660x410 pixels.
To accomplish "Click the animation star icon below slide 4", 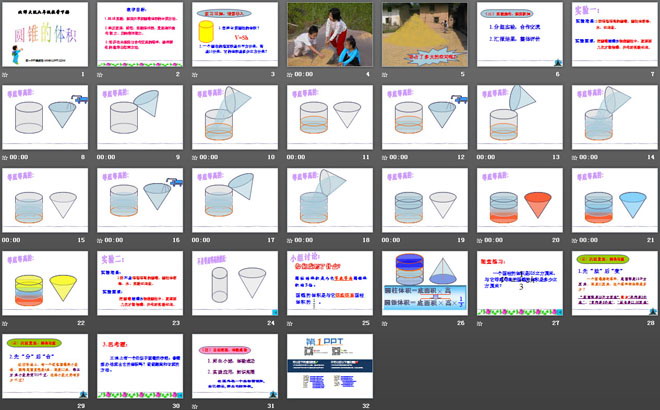I will (x=289, y=75).
